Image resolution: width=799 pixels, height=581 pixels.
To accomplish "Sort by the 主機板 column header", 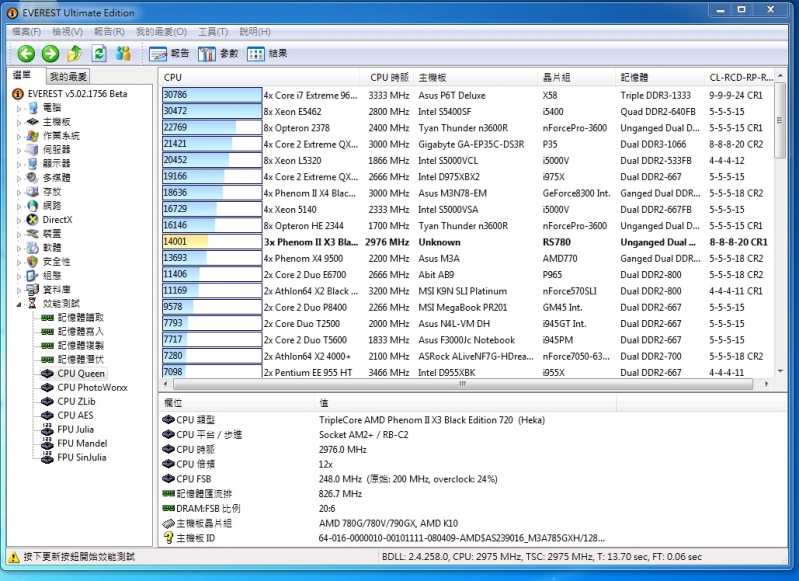I will pos(475,77).
